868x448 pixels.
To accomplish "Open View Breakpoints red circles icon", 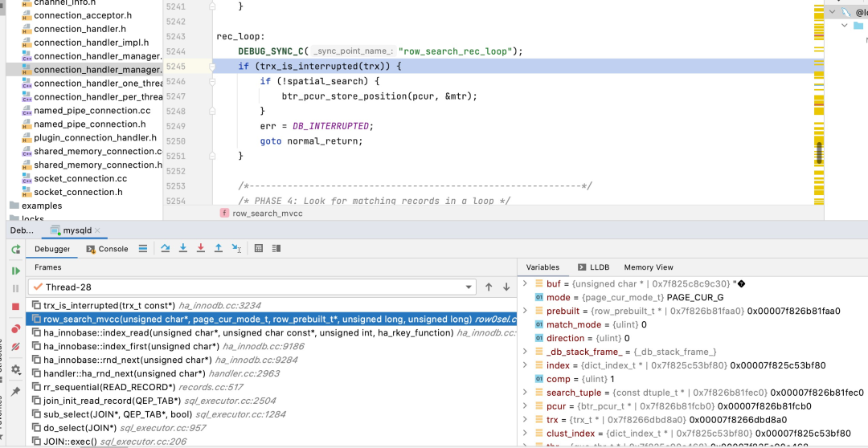I will tap(15, 329).
